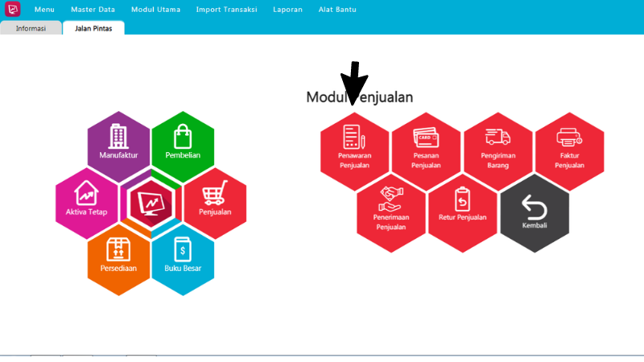Open the Master Data menu
The height and width of the screenshot is (362, 644).
click(93, 10)
